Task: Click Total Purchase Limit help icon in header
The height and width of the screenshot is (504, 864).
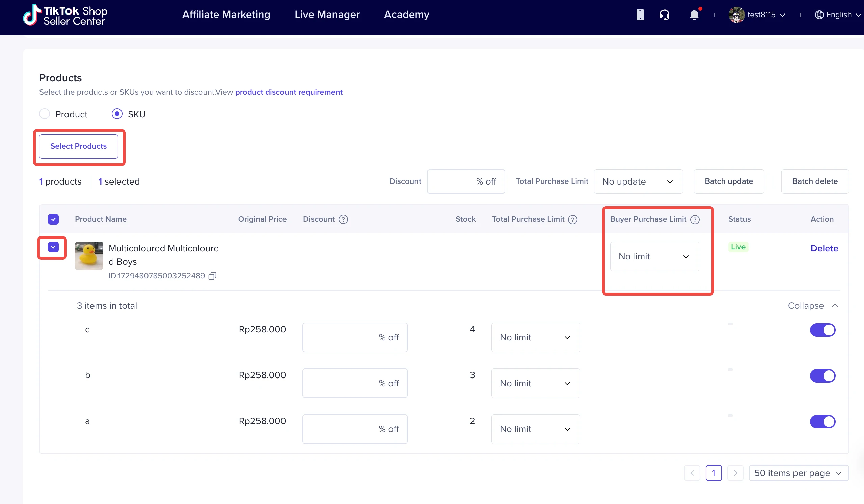Action: [573, 219]
